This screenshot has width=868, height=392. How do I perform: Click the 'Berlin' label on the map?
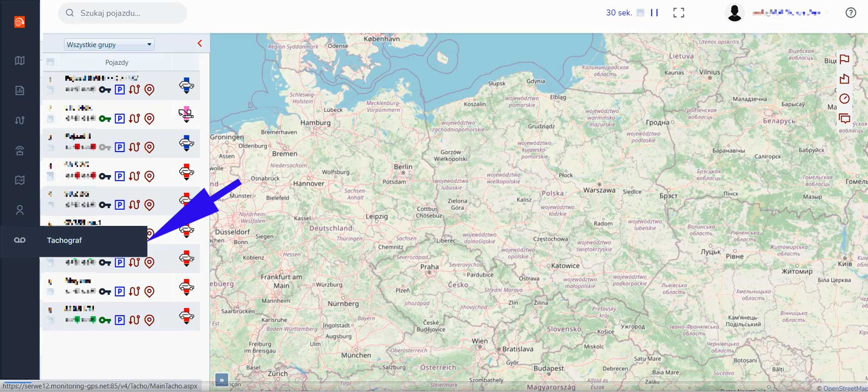403,167
